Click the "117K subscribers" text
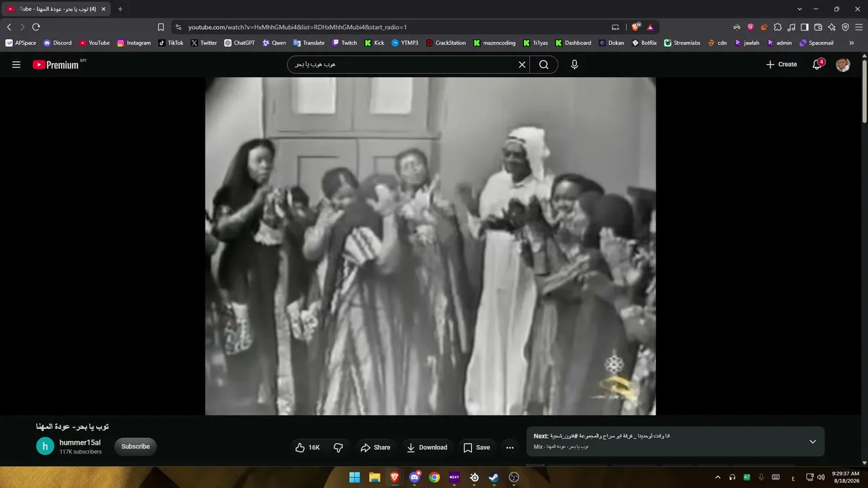The image size is (868, 488). (x=81, y=452)
